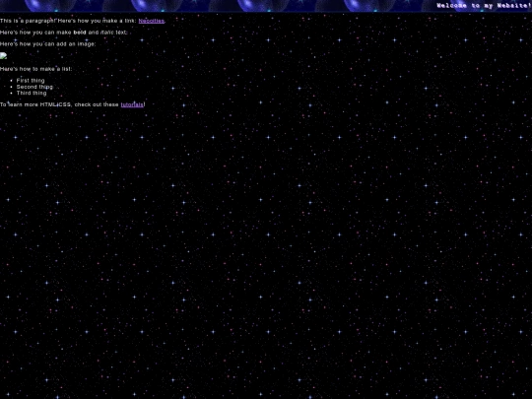This screenshot has height=399, width=532.
Task: Click the 'First thing' list item
Action: (x=31, y=81)
